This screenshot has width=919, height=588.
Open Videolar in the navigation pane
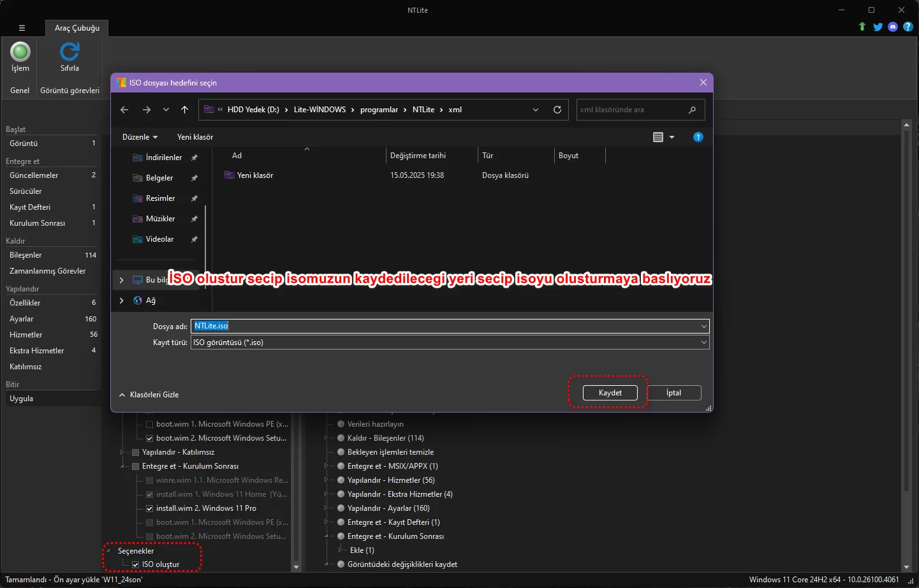point(159,239)
